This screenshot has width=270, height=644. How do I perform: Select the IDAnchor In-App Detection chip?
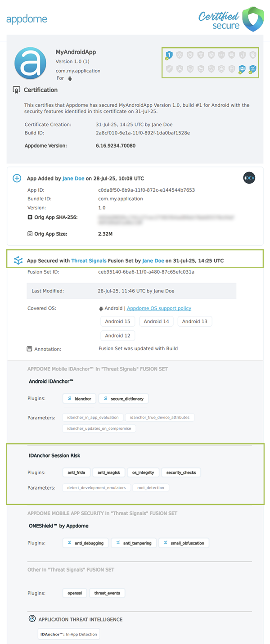[68, 634]
